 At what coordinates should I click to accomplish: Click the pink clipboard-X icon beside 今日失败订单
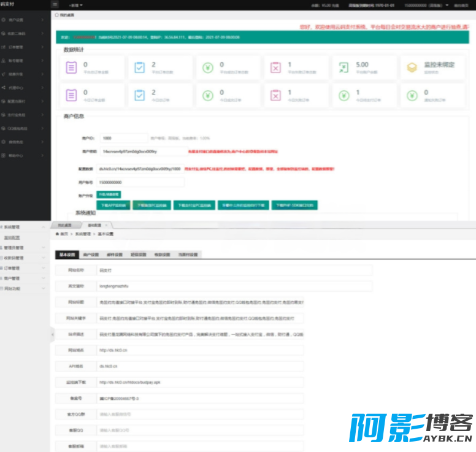point(275,95)
